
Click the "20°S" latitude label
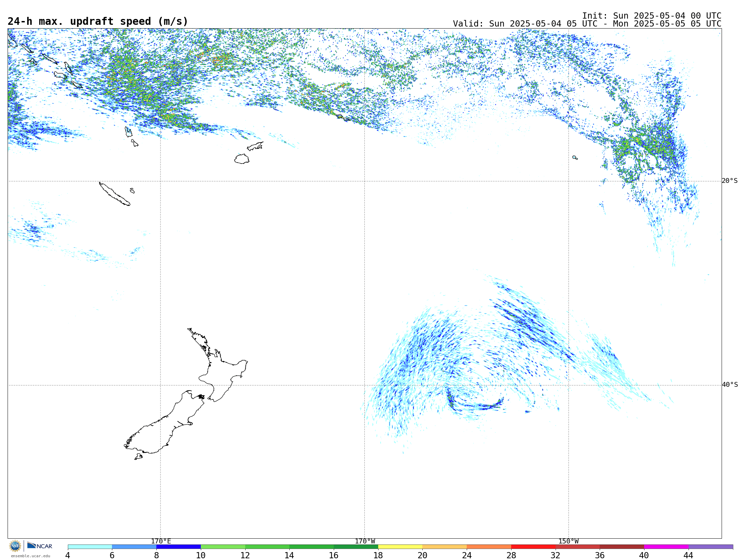(x=730, y=181)
